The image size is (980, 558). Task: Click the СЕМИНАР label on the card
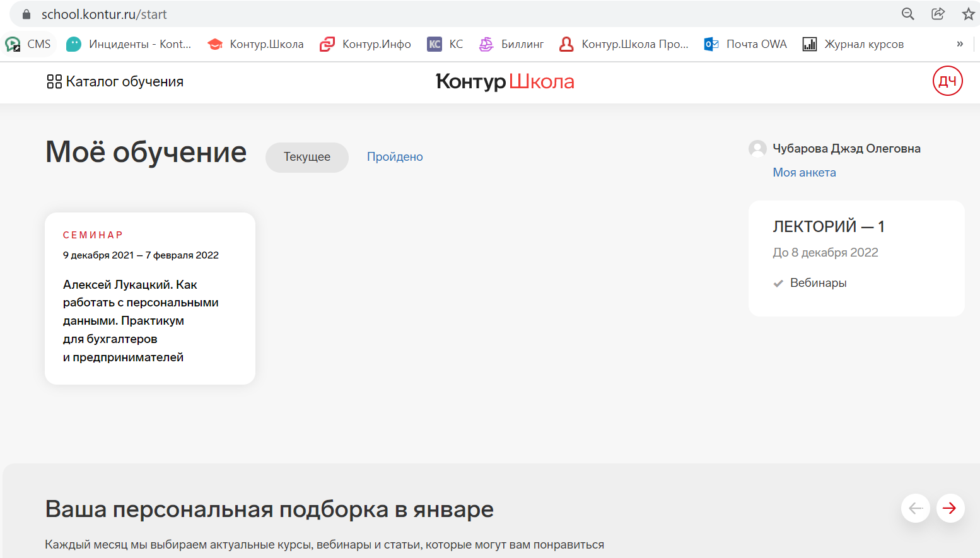click(x=93, y=235)
